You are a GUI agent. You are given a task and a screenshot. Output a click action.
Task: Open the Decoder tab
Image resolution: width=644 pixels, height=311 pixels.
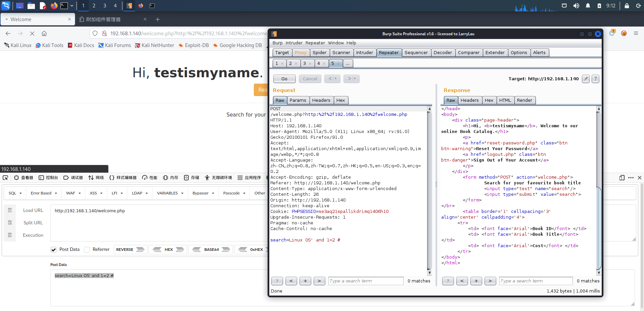[443, 52]
